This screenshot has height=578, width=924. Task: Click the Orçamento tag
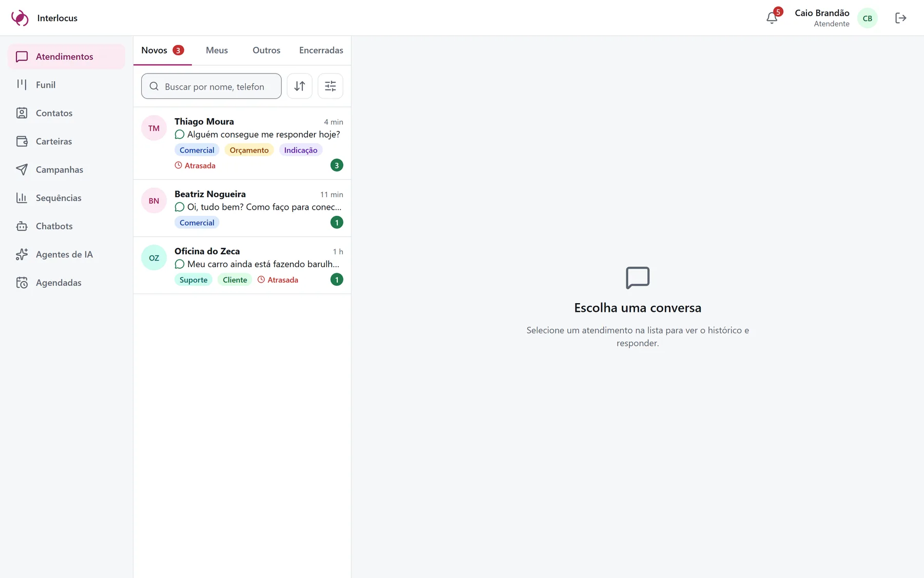(x=249, y=150)
